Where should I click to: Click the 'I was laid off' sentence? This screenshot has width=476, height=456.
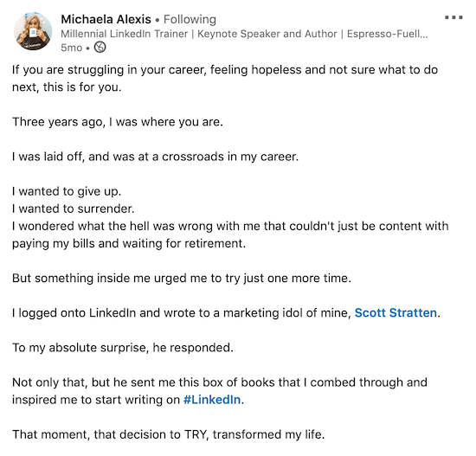point(156,157)
